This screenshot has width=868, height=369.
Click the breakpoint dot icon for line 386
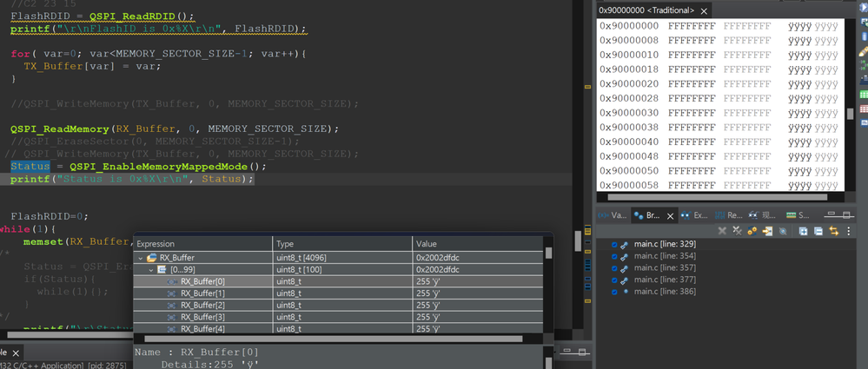click(x=626, y=291)
